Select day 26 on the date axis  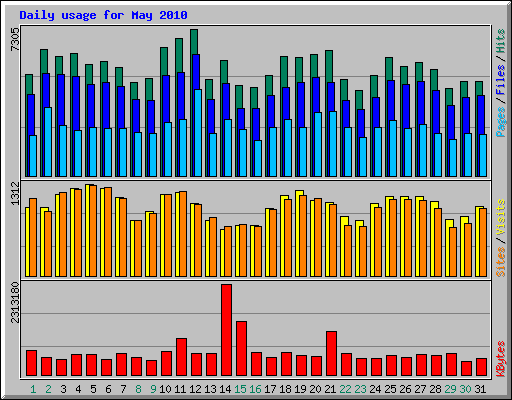pos(405,389)
